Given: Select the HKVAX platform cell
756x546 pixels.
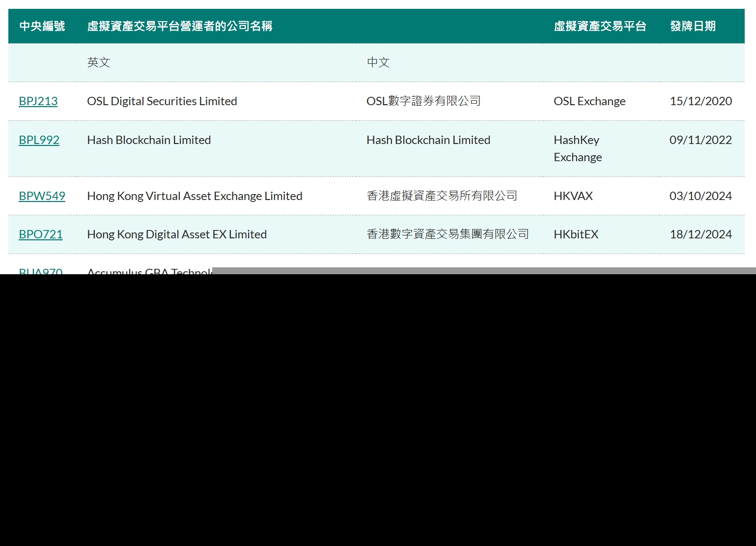Looking at the screenshot, I should [x=573, y=196].
